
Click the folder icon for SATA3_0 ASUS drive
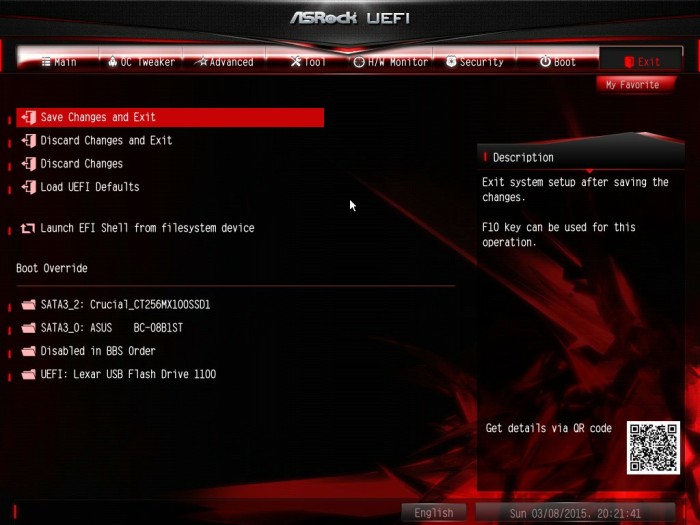pyautogui.click(x=29, y=328)
